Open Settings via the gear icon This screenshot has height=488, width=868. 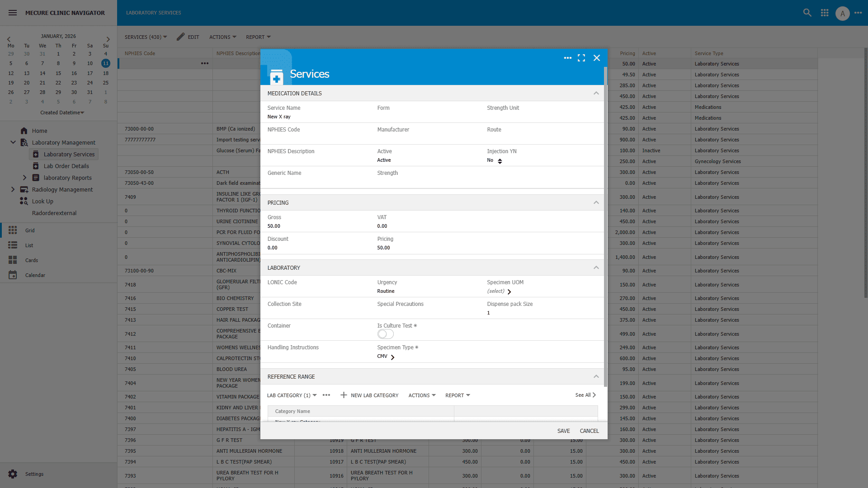click(x=13, y=474)
